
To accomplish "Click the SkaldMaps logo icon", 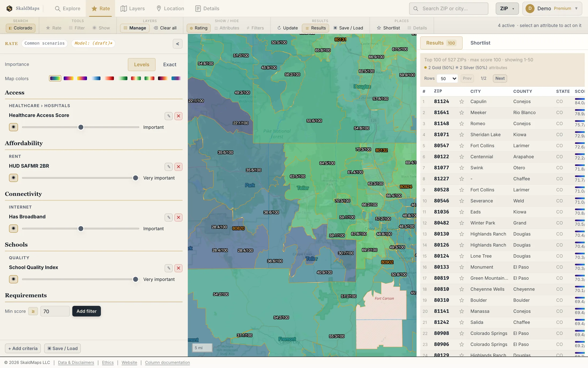I will coord(9,9).
